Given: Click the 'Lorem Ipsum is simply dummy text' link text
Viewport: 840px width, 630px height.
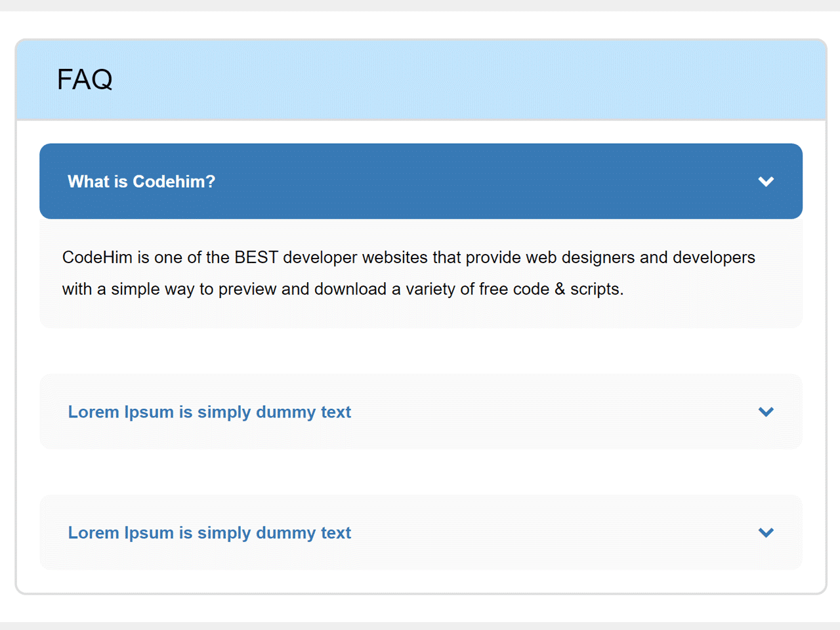Looking at the screenshot, I should (x=209, y=412).
